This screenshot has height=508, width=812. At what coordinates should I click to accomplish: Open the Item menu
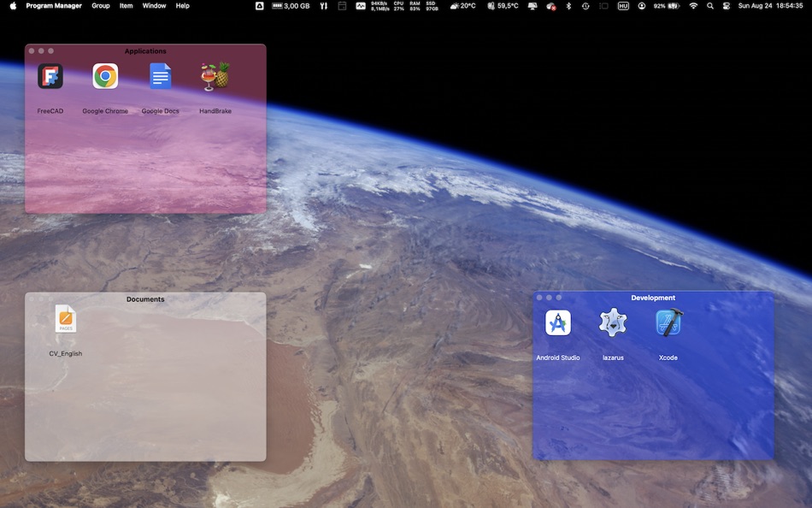pyautogui.click(x=126, y=6)
